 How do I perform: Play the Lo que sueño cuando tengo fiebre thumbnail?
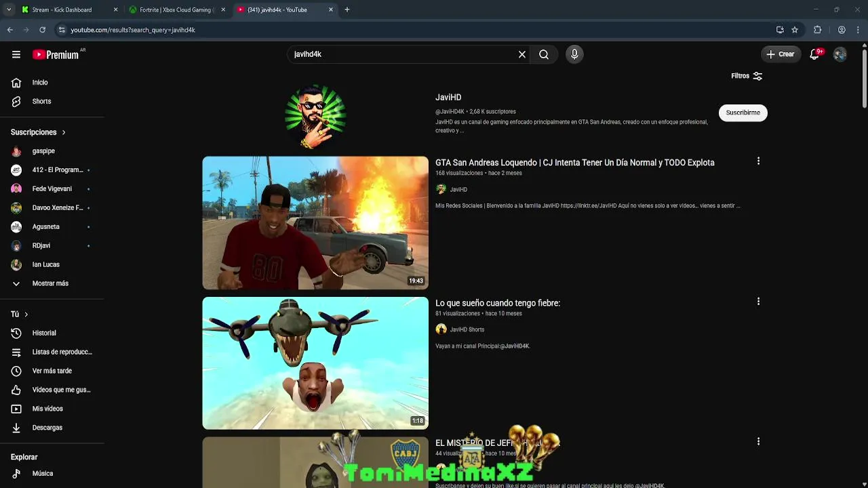point(315,363)
